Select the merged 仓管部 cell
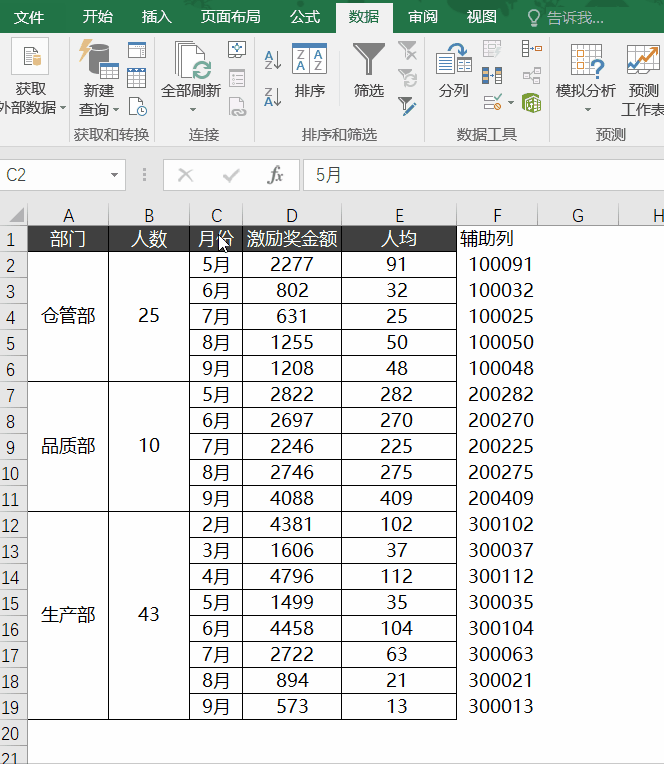 pos(68,316)
